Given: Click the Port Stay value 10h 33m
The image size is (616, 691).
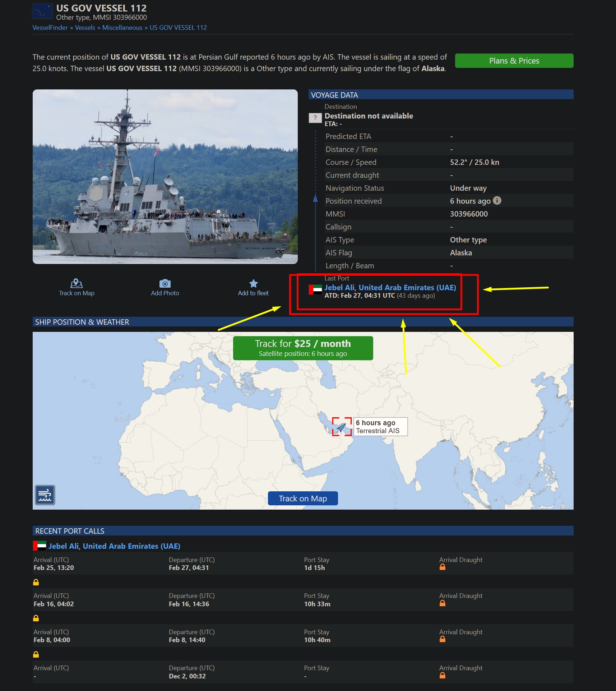Looking at the screenshot, I should click(317, 604).
